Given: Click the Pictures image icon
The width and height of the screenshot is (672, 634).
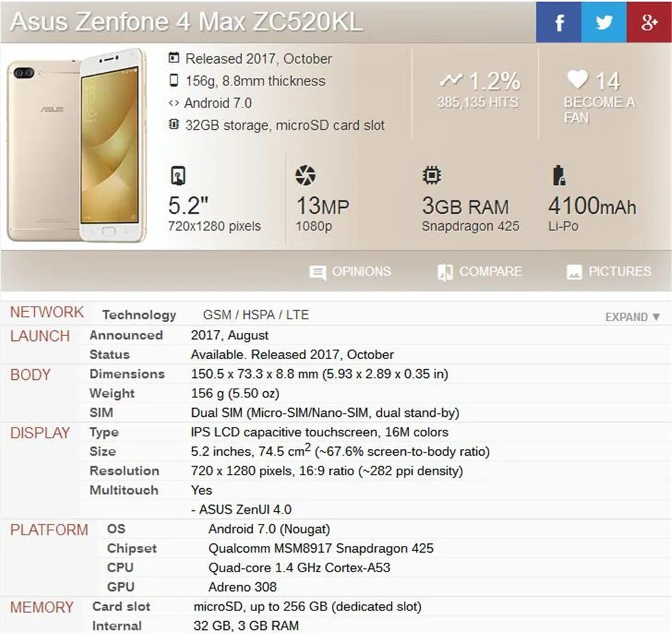Looking at the screenshot, I should pos(574,272).
